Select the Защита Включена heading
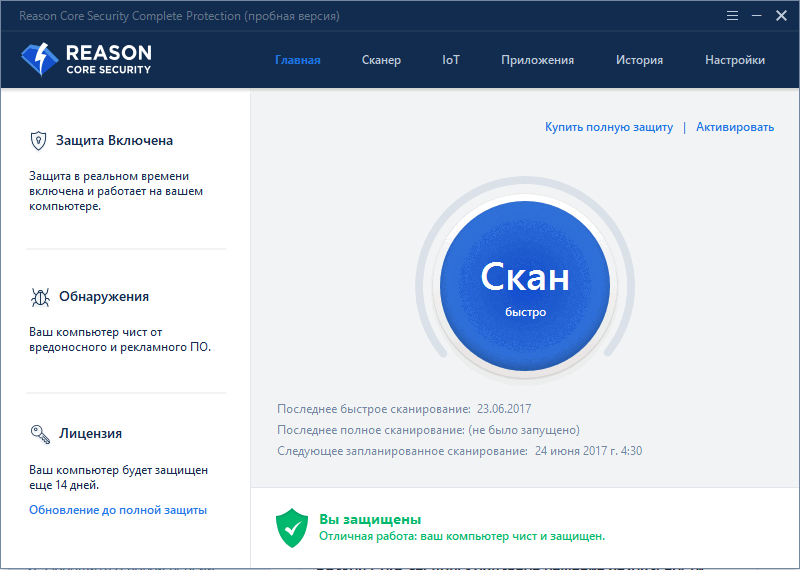Image resolution: width=800 pixels, height=570 pixels. pos(114,140)
